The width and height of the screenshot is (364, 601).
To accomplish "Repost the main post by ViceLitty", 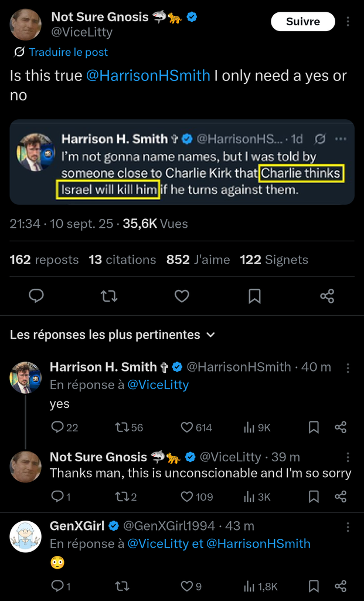I will coord(109,296).
